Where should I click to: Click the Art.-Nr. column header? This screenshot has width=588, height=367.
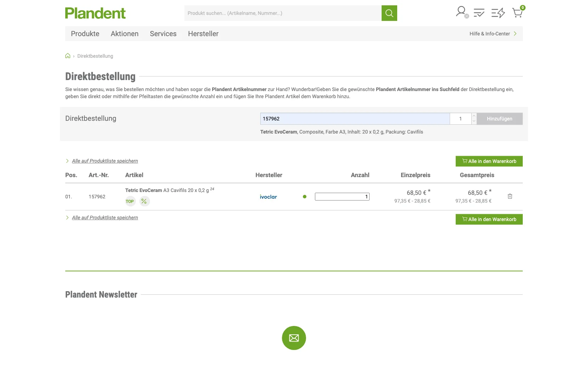point(99,175)
